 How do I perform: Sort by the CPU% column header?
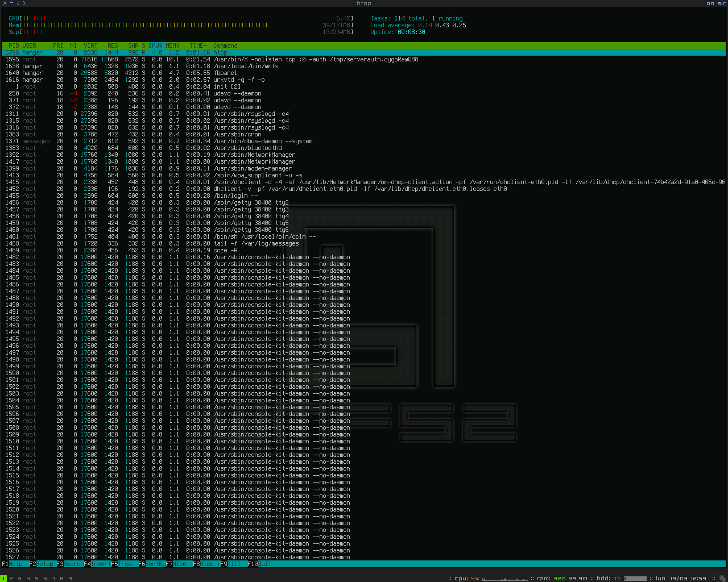(x=156, y=45)
